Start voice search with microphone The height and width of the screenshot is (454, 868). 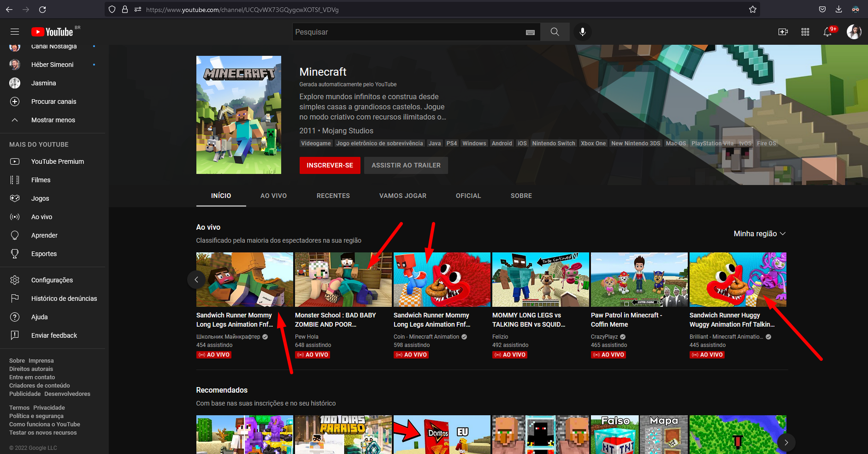coord(583,32)
